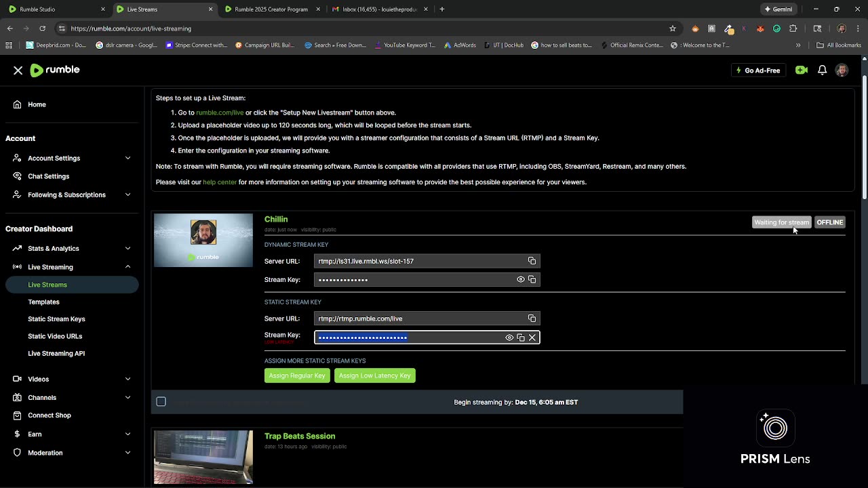The width and height of the screenshot is (868, 488).
Task: Click the OFFLINE status badge
Action: coord(830,222)
